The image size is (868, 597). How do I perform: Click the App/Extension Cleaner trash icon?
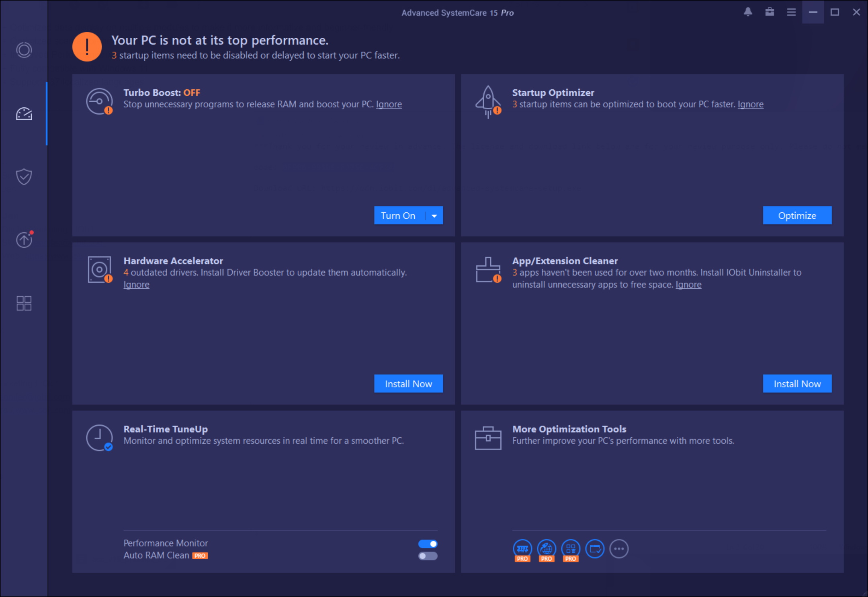[487, 271]
